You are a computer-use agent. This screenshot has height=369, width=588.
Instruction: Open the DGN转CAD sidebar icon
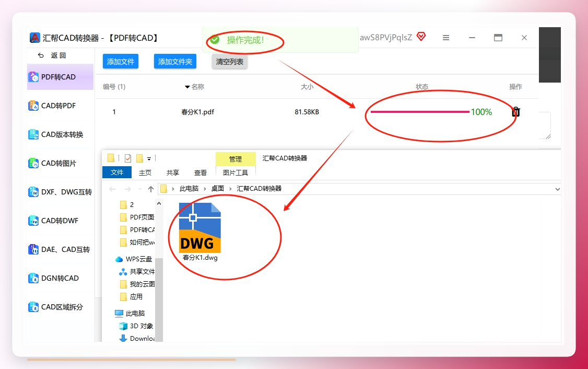coord(33,278)
